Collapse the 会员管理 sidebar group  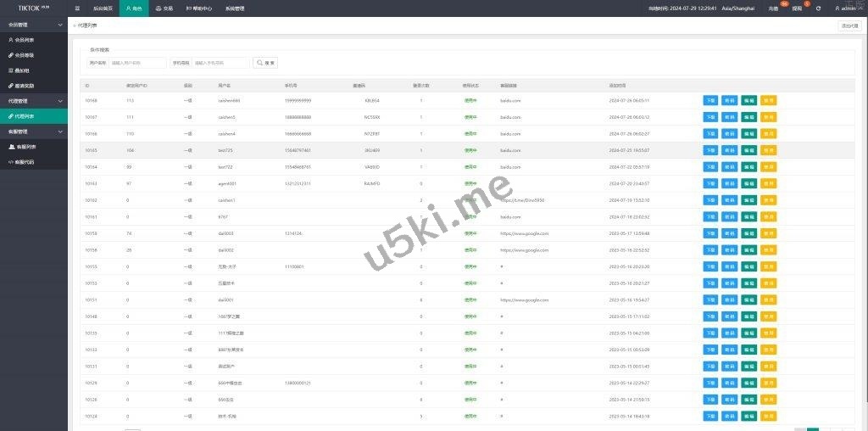coord(34,25)
